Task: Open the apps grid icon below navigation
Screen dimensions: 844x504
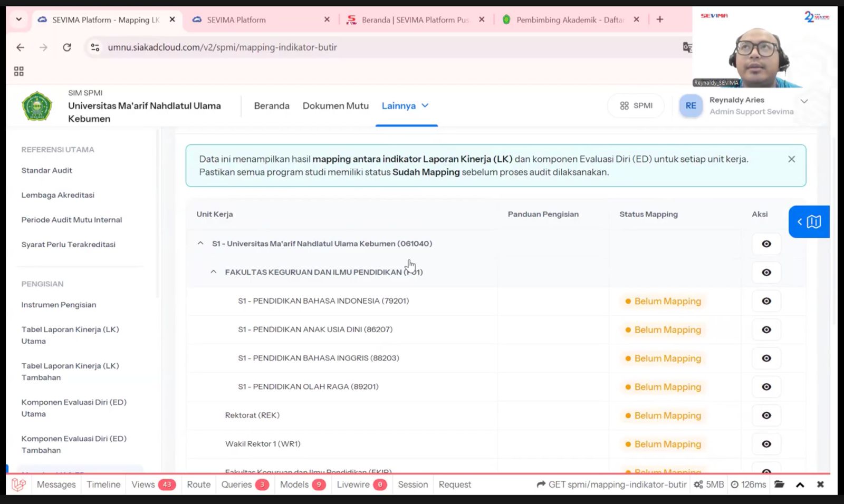Action: point(19,71)
